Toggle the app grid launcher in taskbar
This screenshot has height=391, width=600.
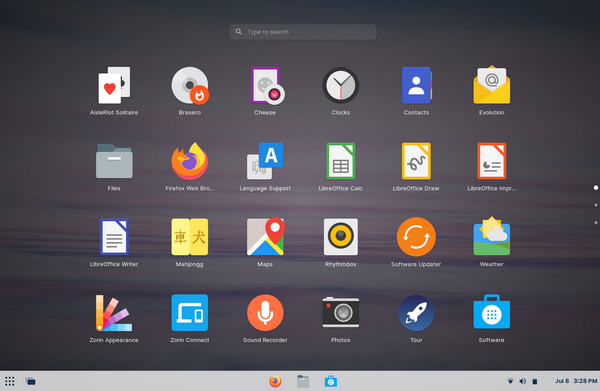[x=10, y=381]
